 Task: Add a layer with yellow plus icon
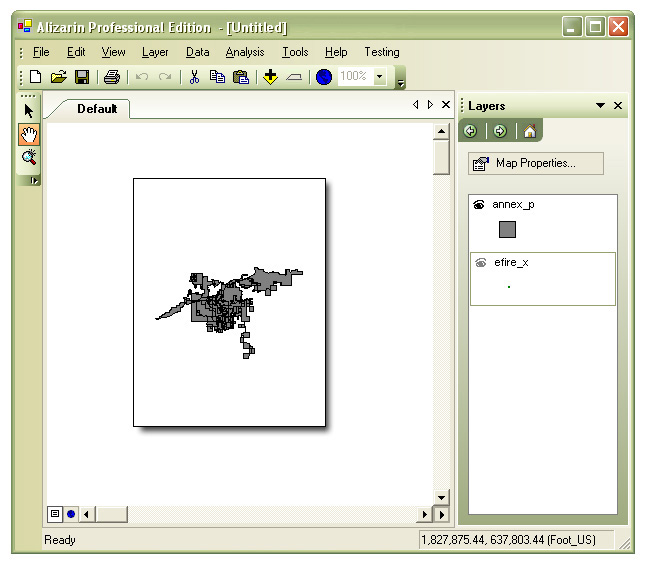270,77
